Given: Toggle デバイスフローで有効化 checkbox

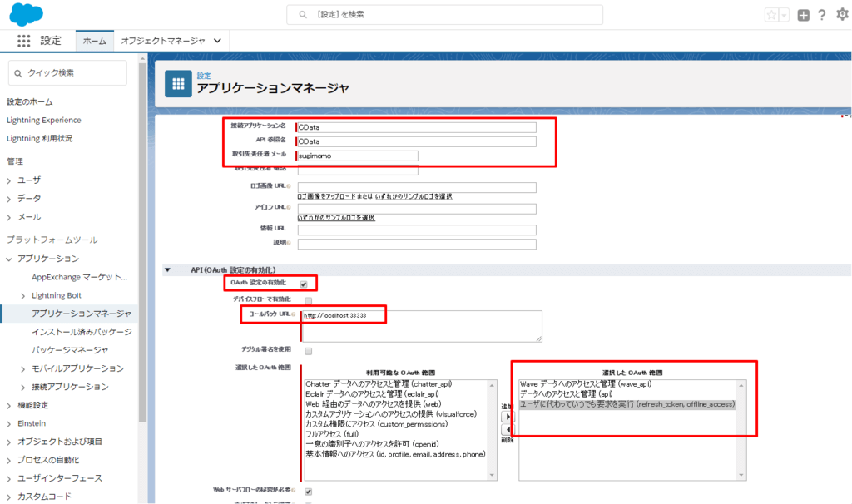Looking at the screenshot, I should coord(308,300).
